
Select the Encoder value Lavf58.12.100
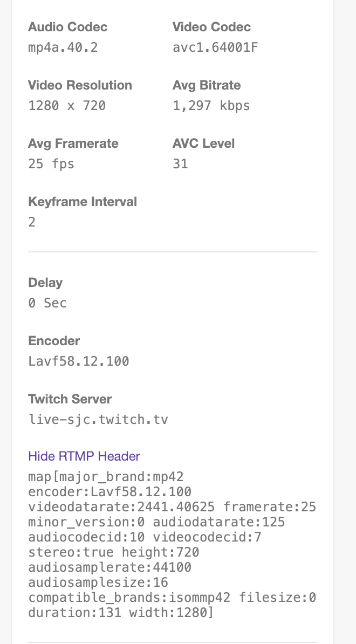pyautogui.click(x=78, y=361)
